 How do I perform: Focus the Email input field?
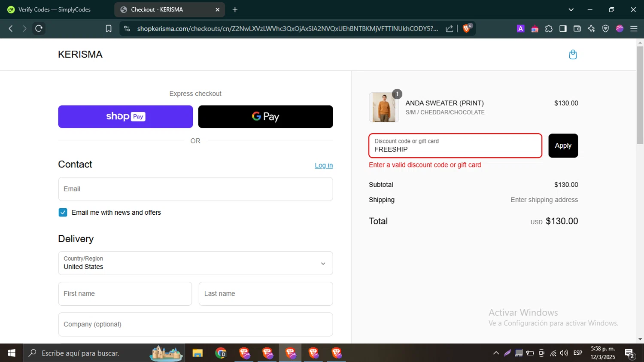click(195, 189)
